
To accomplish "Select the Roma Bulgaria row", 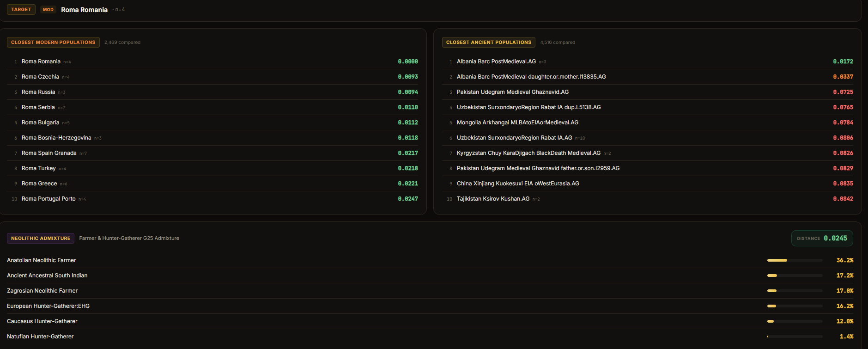I will point(212,122).
